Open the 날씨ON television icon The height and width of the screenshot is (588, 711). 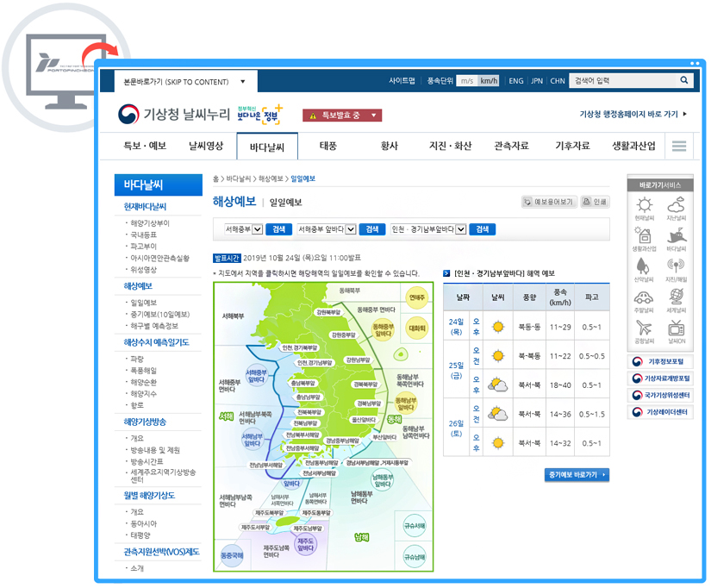(676, 328)
